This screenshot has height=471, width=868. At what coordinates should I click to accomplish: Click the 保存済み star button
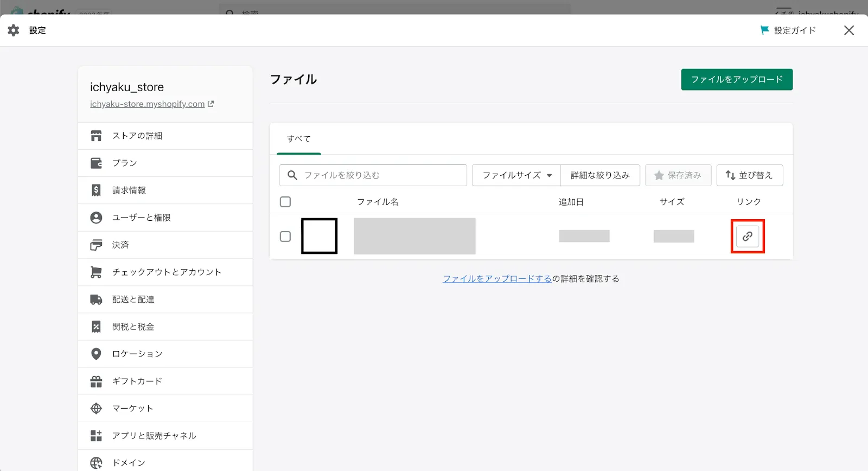click(678, 175)
